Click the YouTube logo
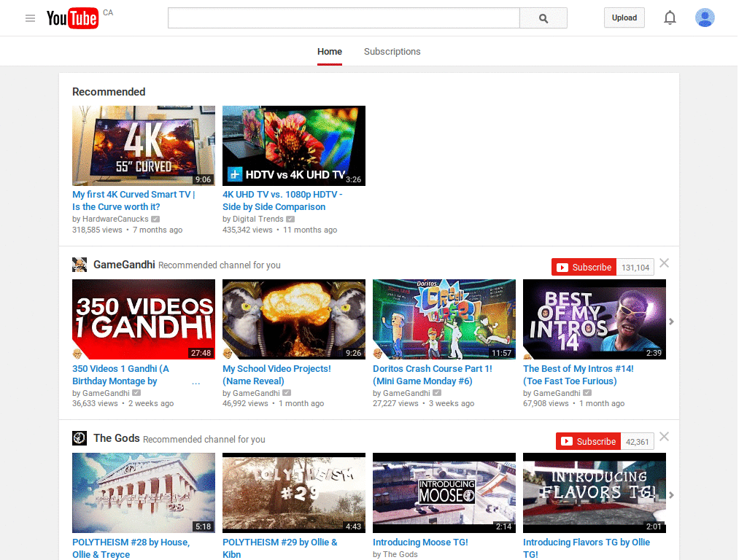 coord(72,18)
